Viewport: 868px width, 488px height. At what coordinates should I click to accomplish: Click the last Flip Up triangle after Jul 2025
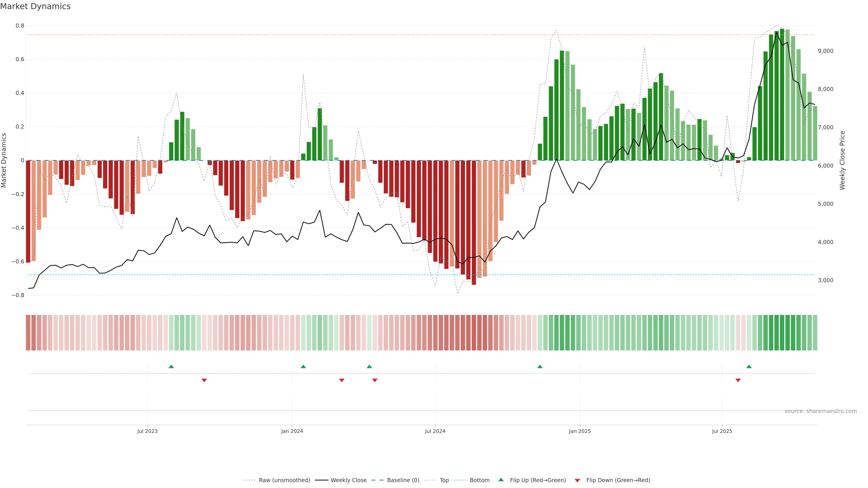point(749,366)
